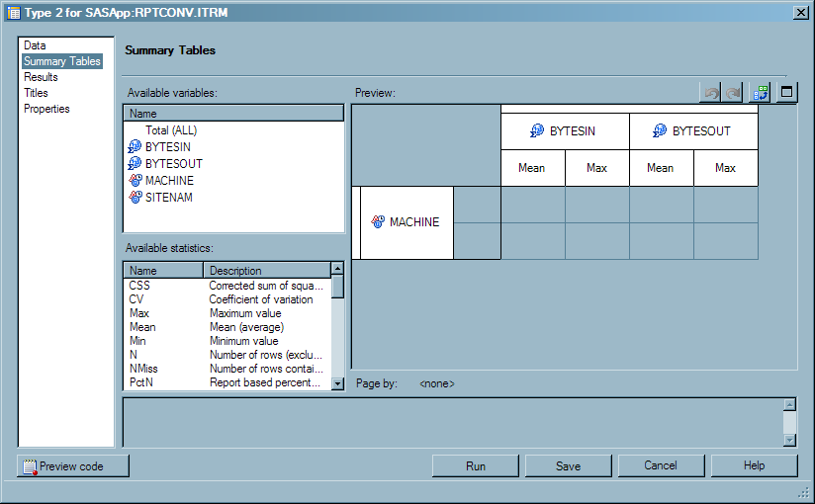Click the Coefficient of variation description

261,299
